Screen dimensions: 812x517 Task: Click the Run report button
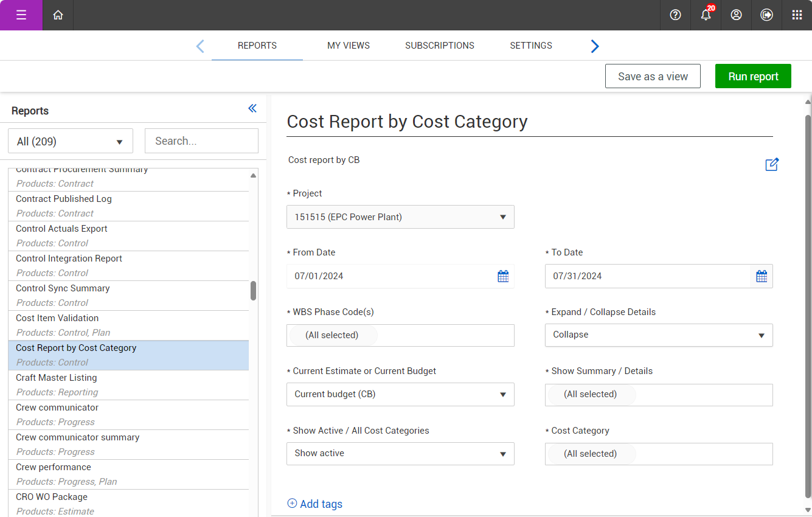pyautogui.click(x=753, y=77)
